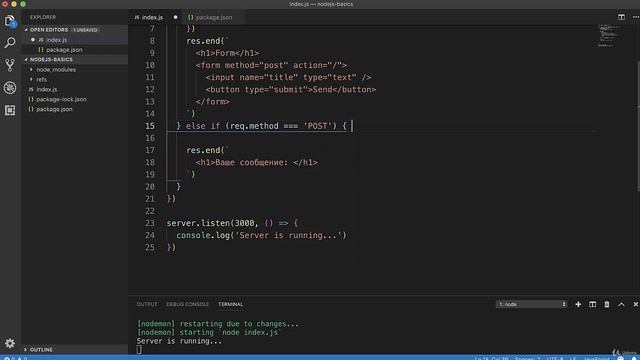This screenshot has height=360, width=640.
Task: Split the editor to the right
Action: pyautogui.click(x=621, y=17)
